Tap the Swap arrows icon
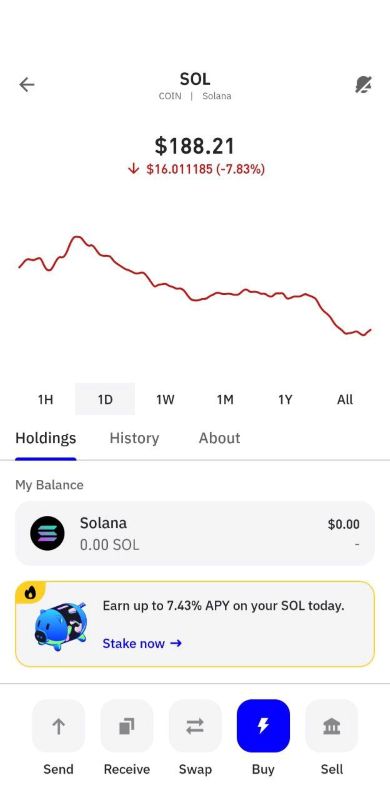 point(195,726)
